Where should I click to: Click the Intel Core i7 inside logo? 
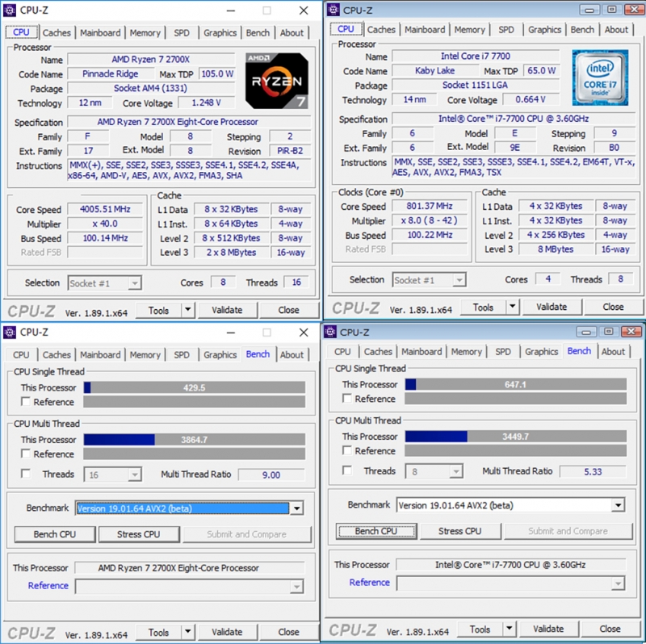pos(600,77)
